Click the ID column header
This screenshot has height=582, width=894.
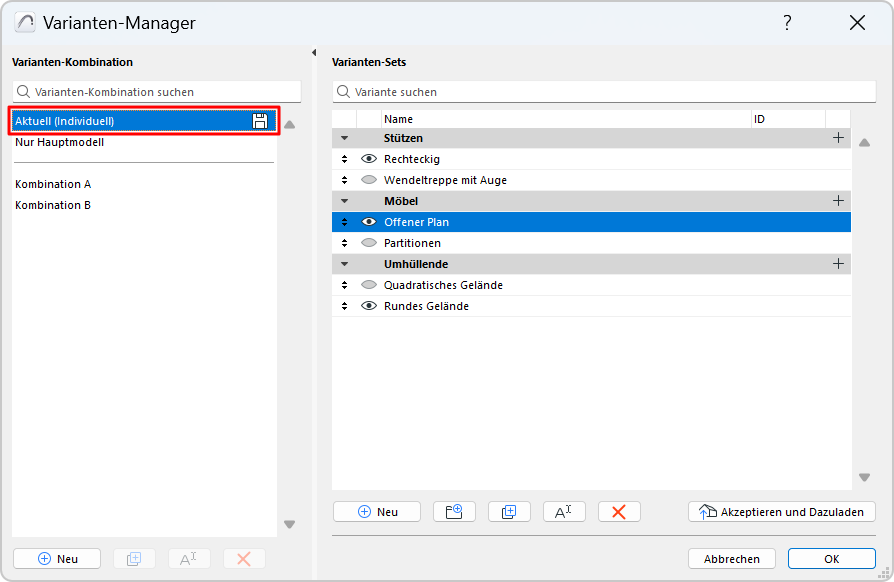coord(789,119)
